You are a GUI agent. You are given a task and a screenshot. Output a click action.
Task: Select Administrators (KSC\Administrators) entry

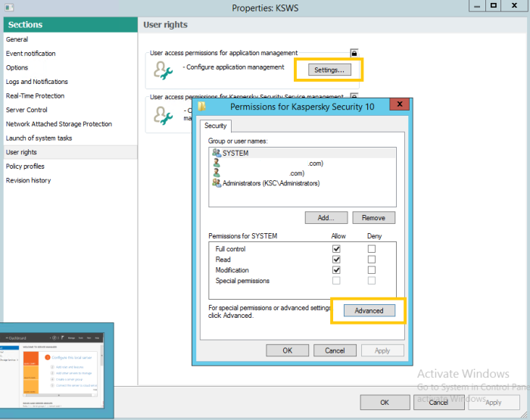point(303,183)
